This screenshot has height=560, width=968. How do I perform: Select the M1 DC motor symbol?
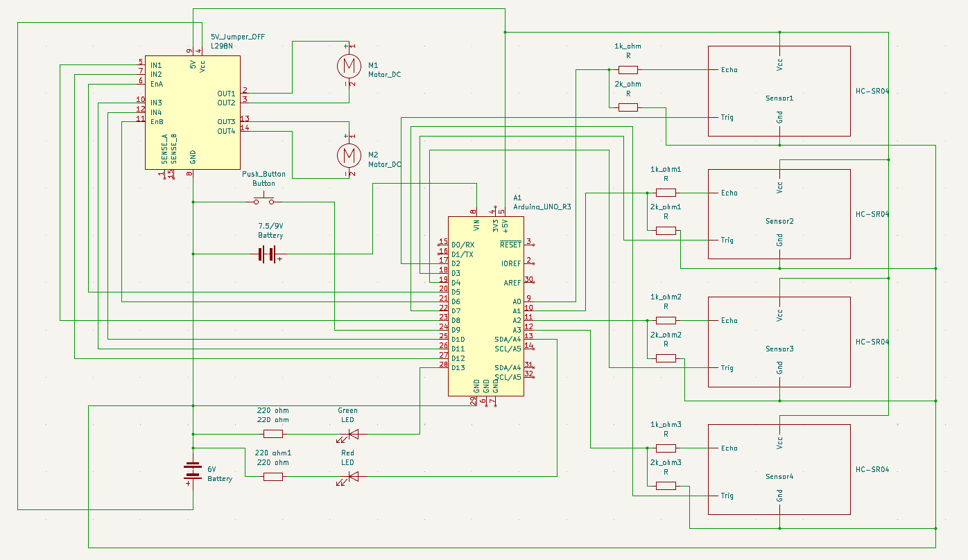pos(349,67)
